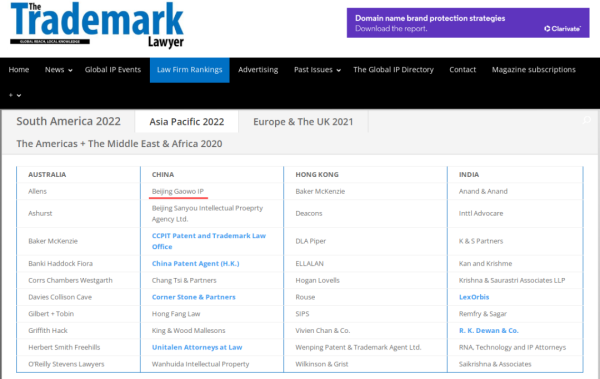Open Americas + Middle East & Africa 2020 tab
The image size is (600, 379).
point(119,144)
